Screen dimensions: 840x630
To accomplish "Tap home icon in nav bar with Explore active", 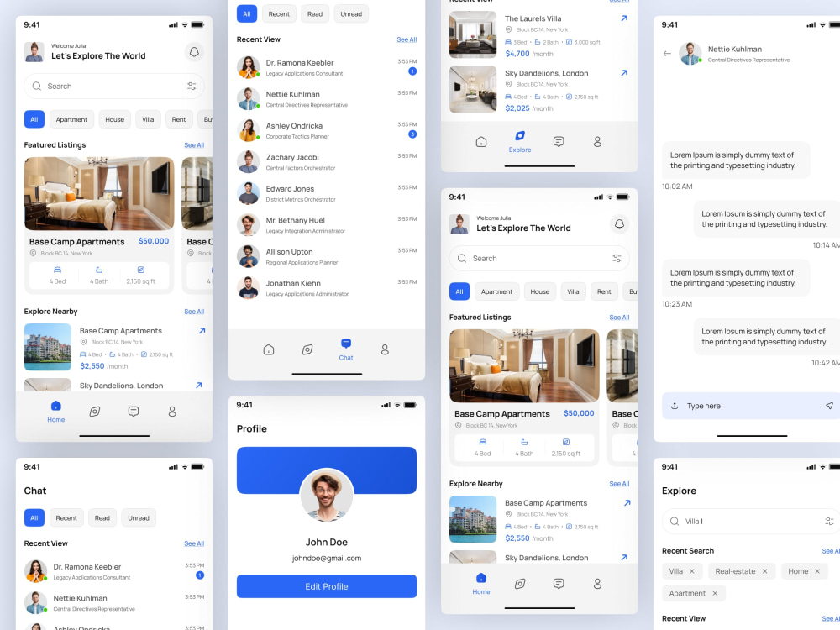I will pyautogui.click(x=481, y=142).
